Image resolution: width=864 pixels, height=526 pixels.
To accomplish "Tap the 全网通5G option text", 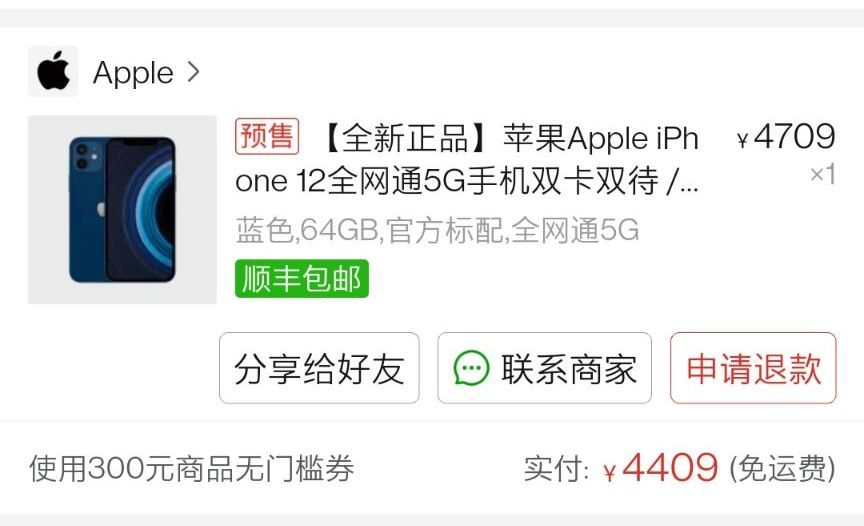I will (575, 230).
